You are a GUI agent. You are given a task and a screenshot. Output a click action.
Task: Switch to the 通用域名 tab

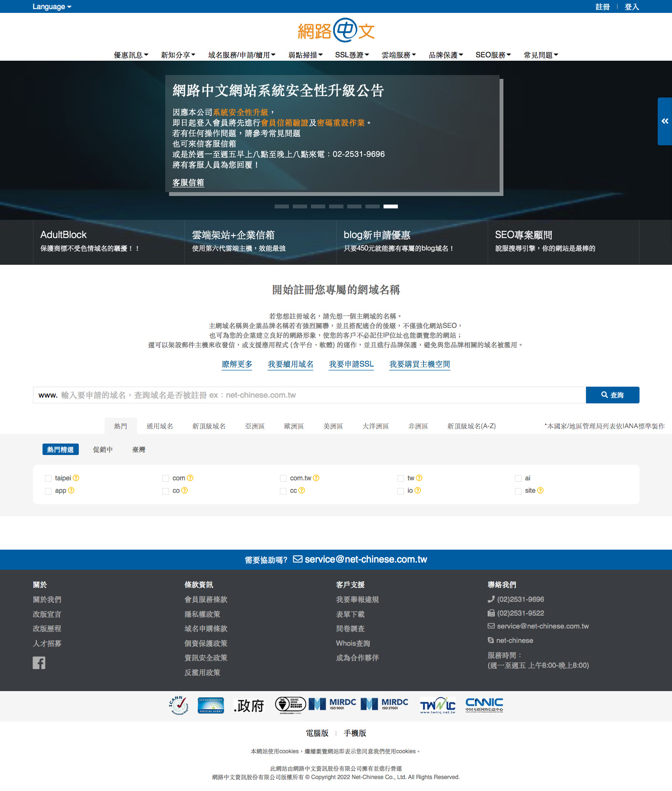tap(160, 426)
